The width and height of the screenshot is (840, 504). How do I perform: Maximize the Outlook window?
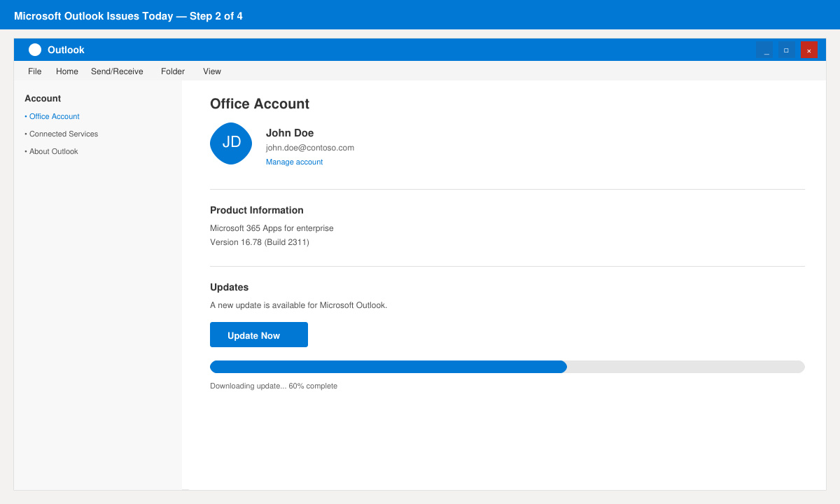(786, 50)
